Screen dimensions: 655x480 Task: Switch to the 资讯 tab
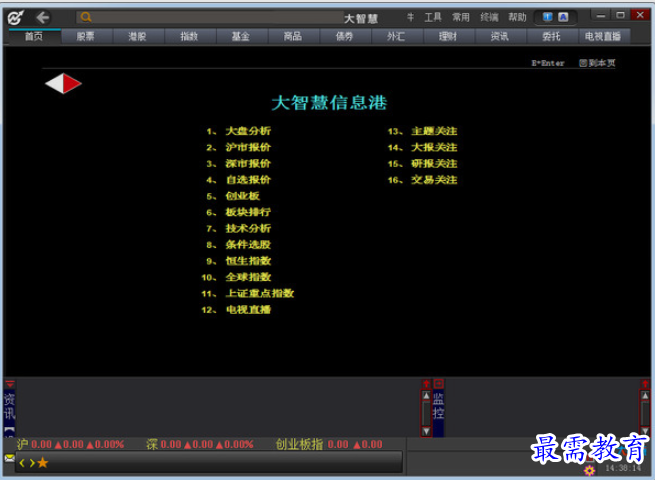coord(500,37)
